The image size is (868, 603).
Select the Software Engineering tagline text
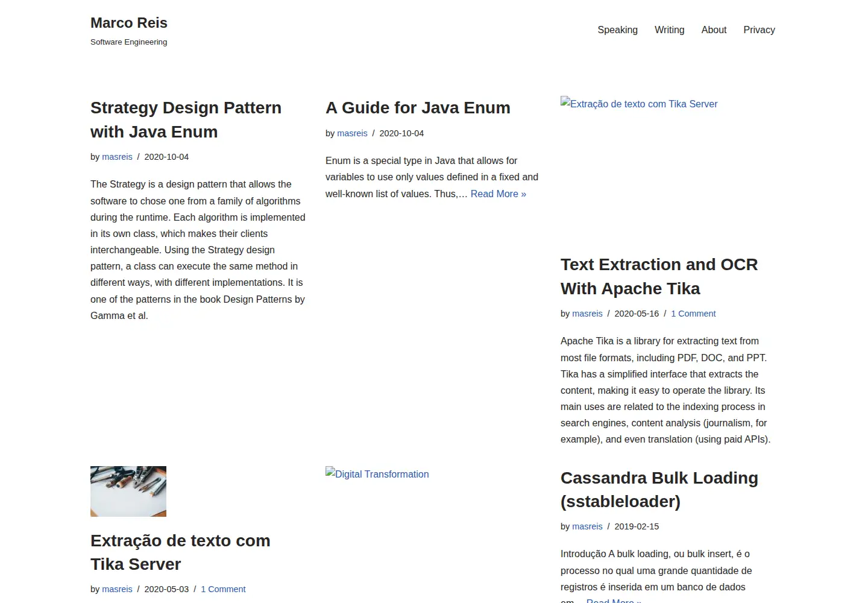click(129, 42)
